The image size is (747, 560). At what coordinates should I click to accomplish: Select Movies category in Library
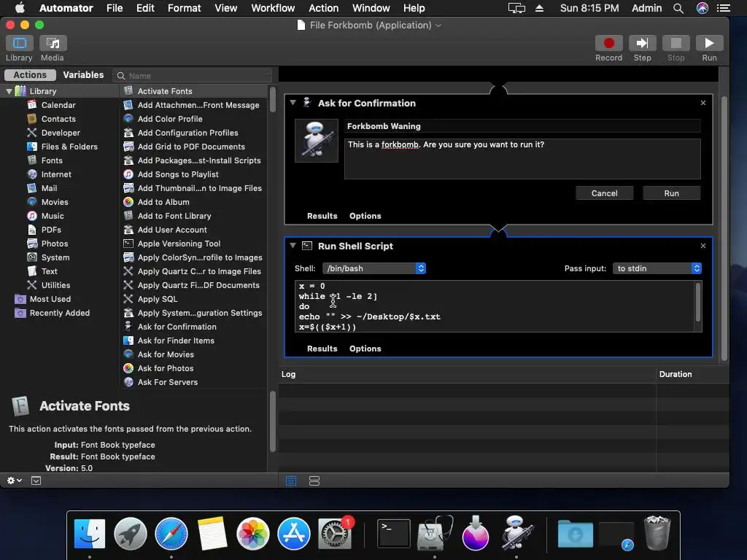point(54,202)
